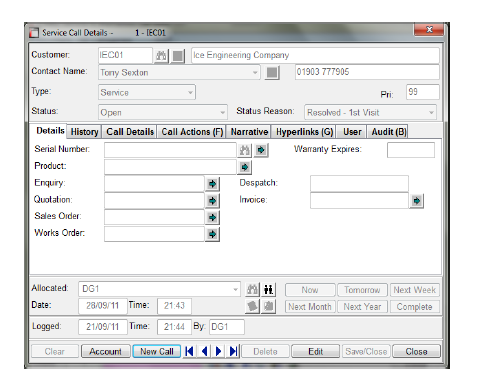Viewport: 477px width, 391px height.
Task: Click the Customer code field IEC01
Action: coord(125,55)
